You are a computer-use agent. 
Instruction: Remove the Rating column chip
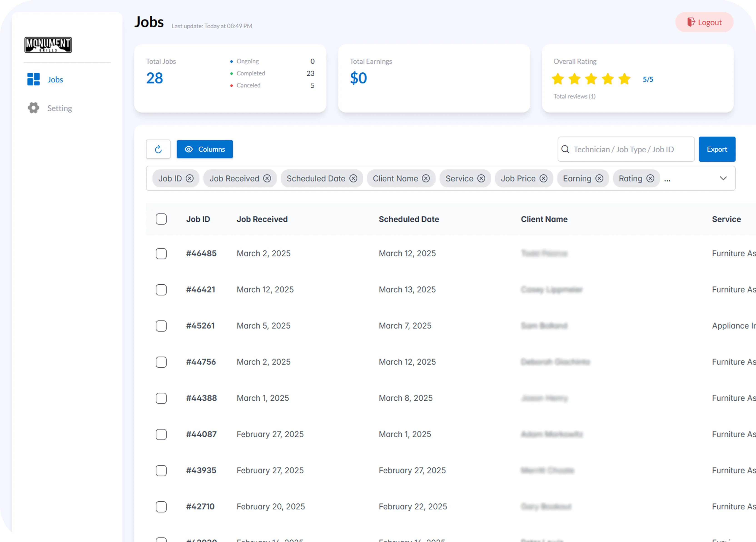650,179
